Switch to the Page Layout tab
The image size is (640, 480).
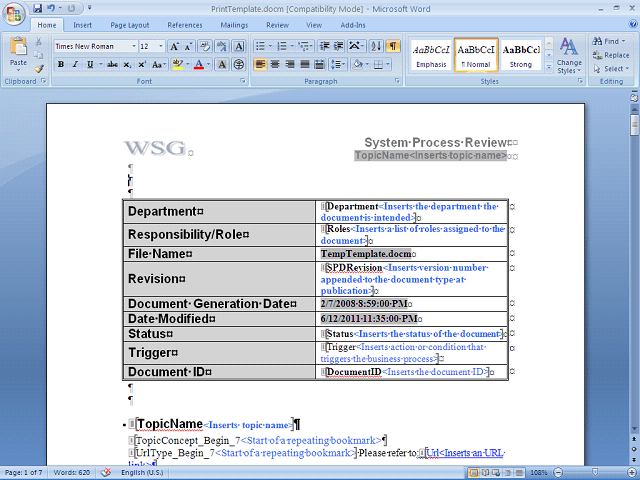click(129, 25)
